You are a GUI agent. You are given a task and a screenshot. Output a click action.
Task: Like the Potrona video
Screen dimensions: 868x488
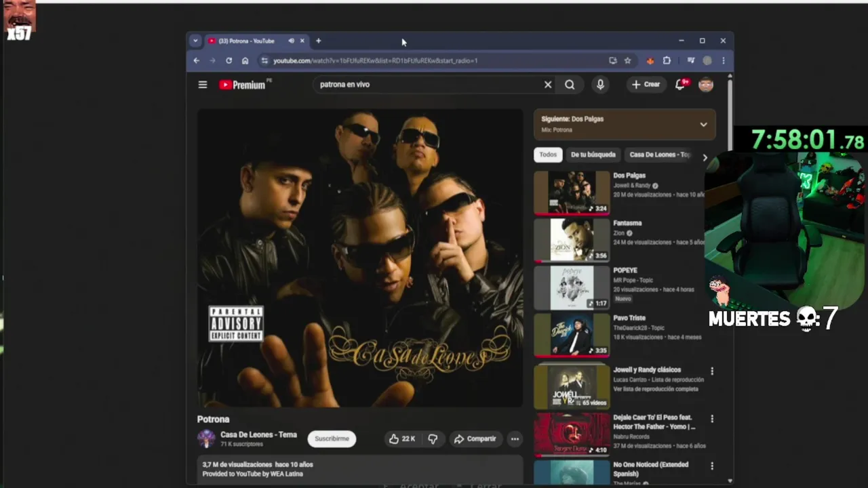pyautogui.click(x=401, y=439)
